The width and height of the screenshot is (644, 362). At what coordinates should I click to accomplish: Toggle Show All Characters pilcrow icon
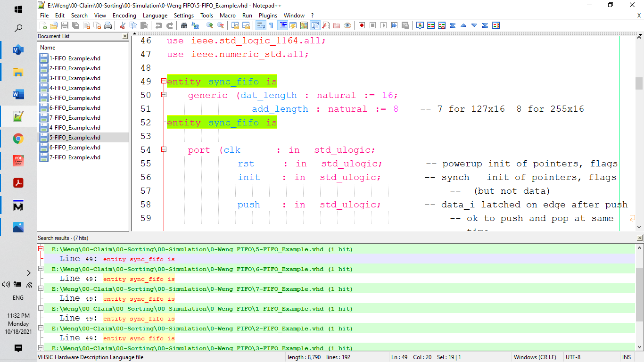(x=271, y=25)
